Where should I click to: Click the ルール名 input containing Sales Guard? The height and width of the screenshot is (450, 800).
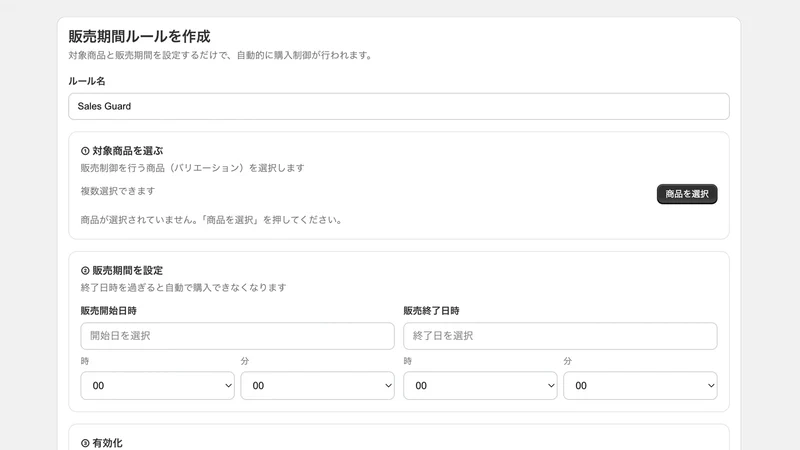pyautogui.click(x=398, y=106)
